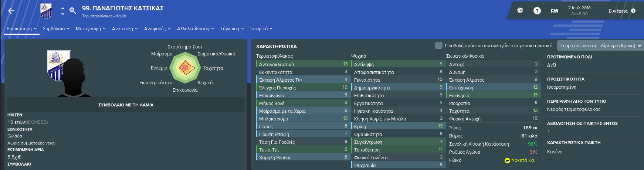Screen dimensions: 644x170
Task: Open the Σύγκριση menu
Action: pyautogui.click(x=232, y=28)
